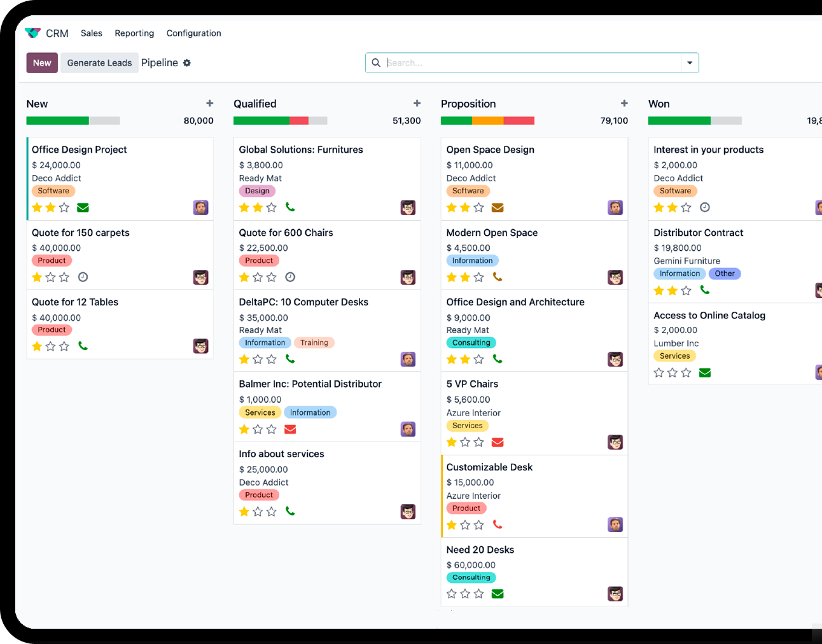
Task: Click the Generate Leads button
Action: [99, 63]
